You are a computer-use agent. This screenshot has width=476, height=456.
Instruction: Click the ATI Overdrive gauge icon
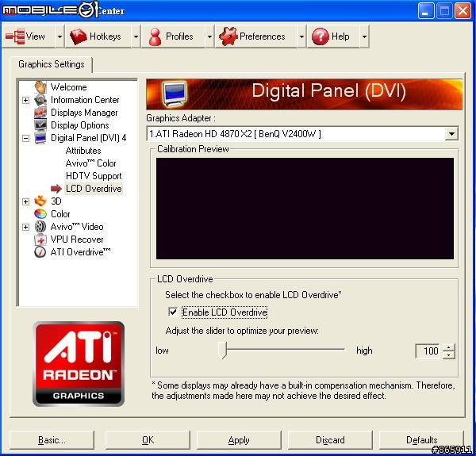(x=40, y=252)
